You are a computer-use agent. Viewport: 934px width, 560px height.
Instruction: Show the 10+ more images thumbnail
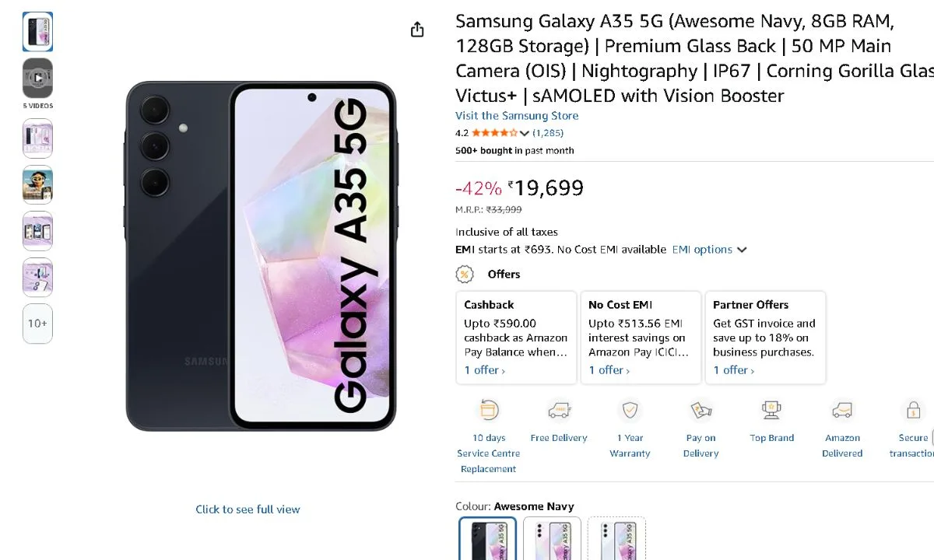tap(37, 324)
